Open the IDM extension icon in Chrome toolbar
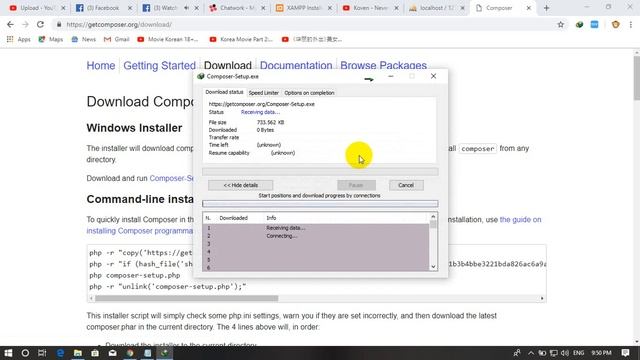 point(579,24)
